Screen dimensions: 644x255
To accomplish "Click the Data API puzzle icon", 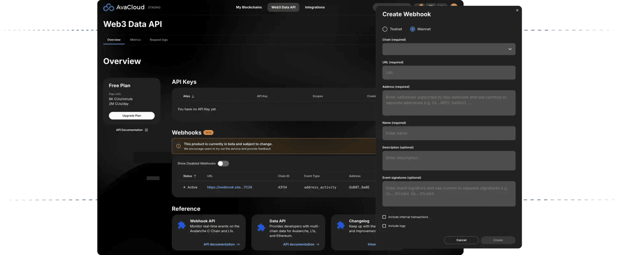I will click(261, 227).
